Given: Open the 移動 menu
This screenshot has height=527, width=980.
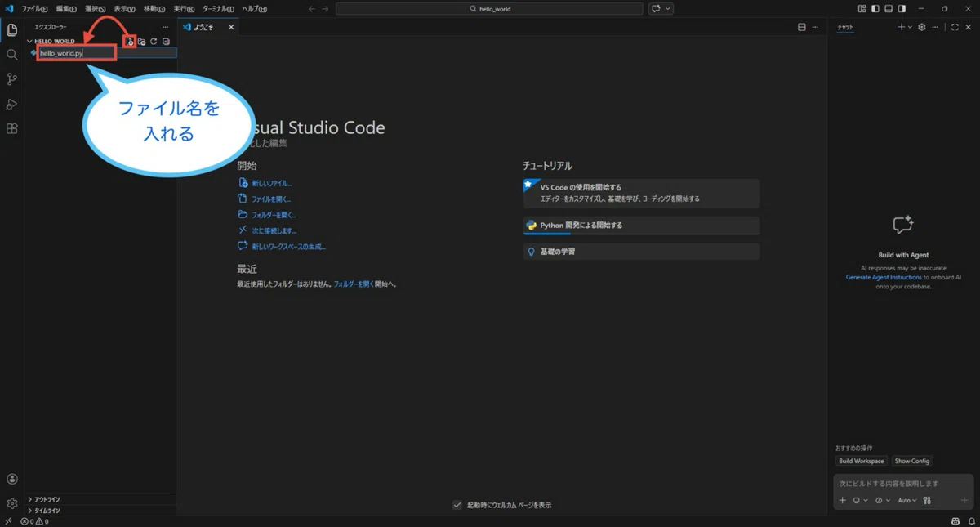Looking at the screenshot, I should pos(154,9).
